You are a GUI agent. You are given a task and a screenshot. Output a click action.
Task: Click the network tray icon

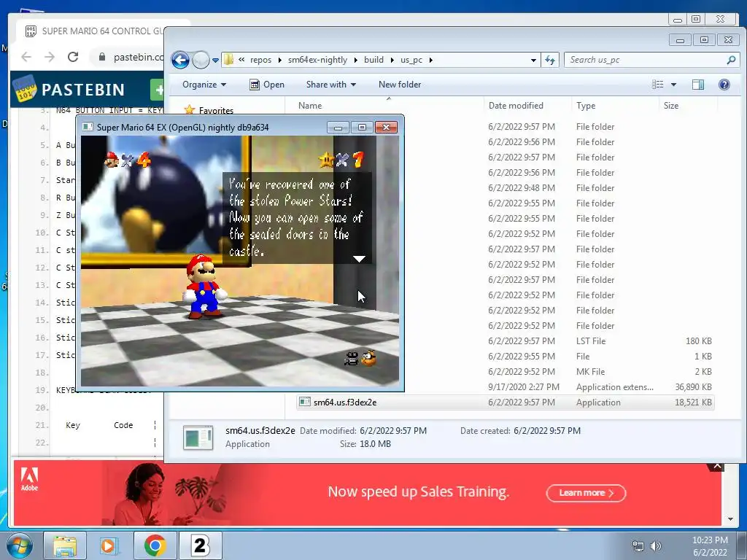tap(638, 546)
